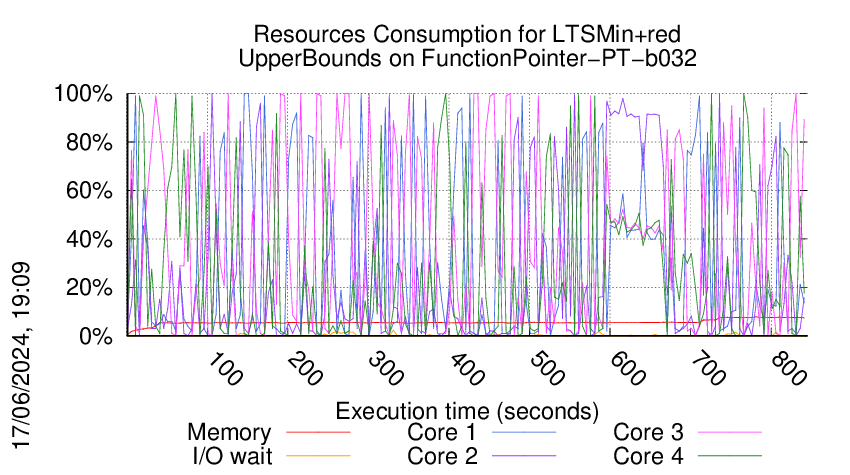Click the 40% y-axis label

click(x=89, y=239)
